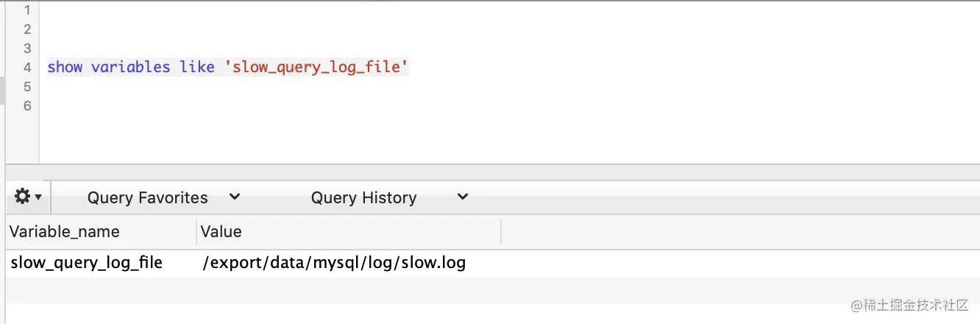
Task: Click the 'slow_query_log_file' string in the editor
Action: click(x=316, y=67)
